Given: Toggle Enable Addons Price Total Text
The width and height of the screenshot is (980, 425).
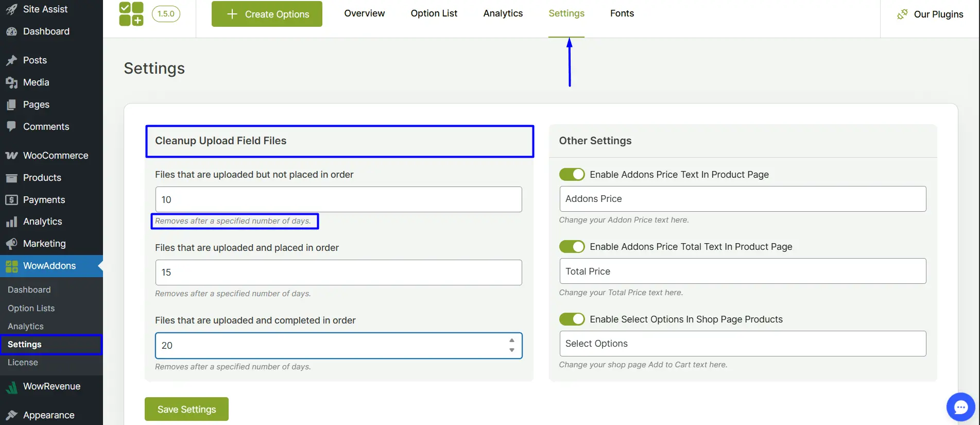Looking at the screenshot, I should 572,247.
